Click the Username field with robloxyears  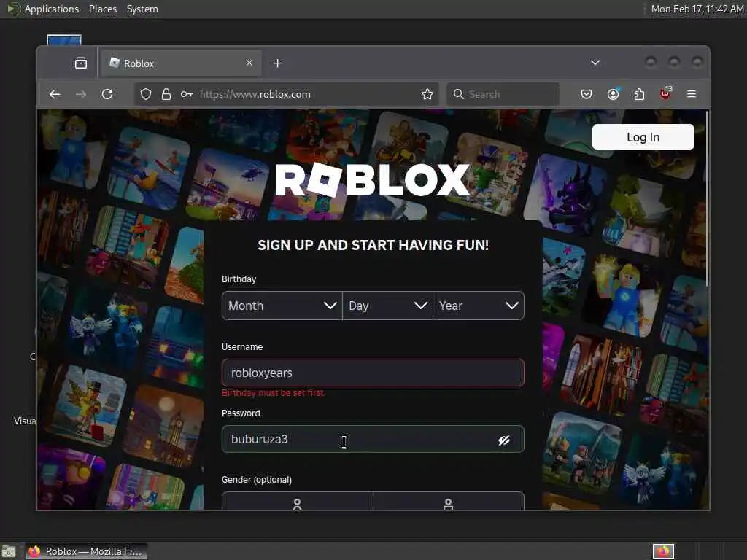point(373,373)
